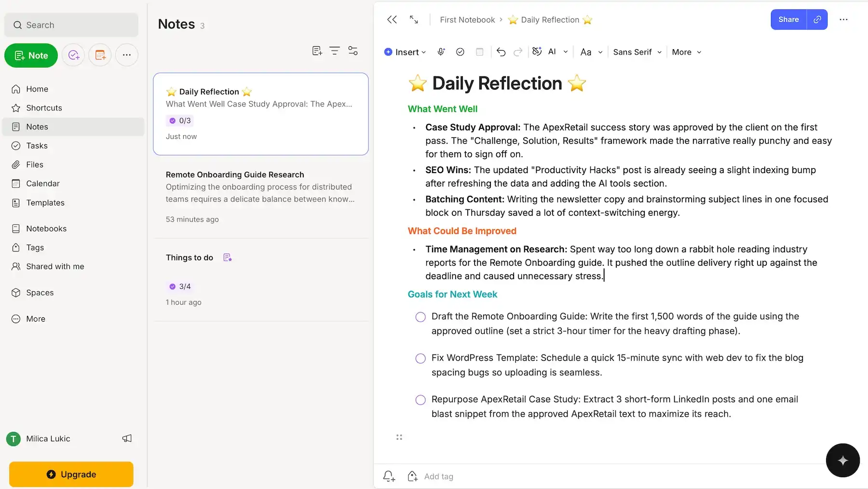Click What Went Well heading
868x489 pixels.
(x=443, y=109)
